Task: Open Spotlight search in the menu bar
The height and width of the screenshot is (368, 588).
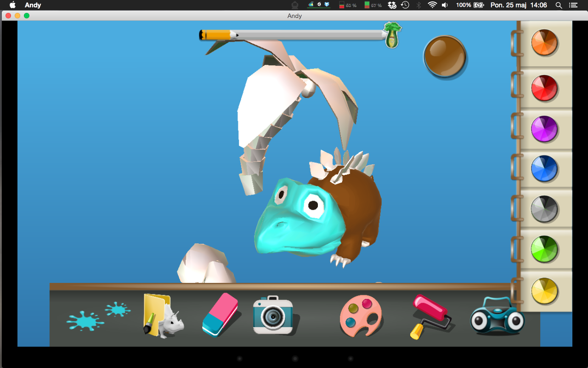Action: click(x=559, y=5)
